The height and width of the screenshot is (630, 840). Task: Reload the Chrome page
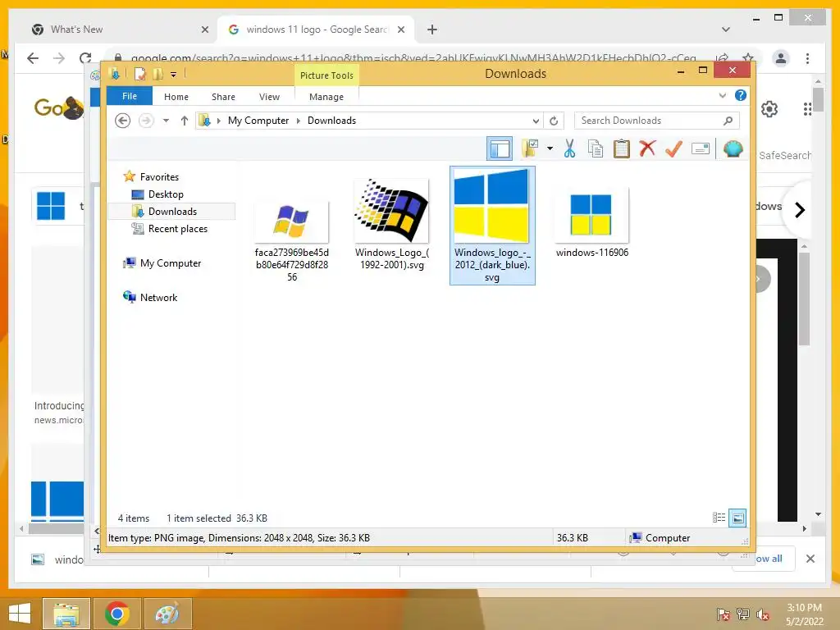pyautogui.click(x=85, y=58)
